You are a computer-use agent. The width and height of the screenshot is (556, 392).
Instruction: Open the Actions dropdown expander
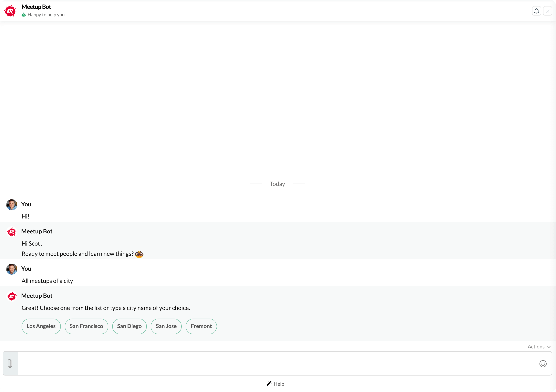(x=539, y=347)
